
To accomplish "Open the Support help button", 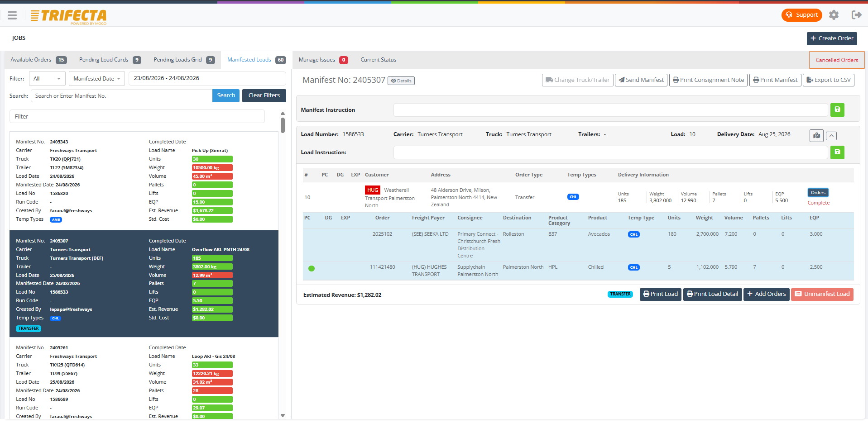I will [x=801, y=15].
